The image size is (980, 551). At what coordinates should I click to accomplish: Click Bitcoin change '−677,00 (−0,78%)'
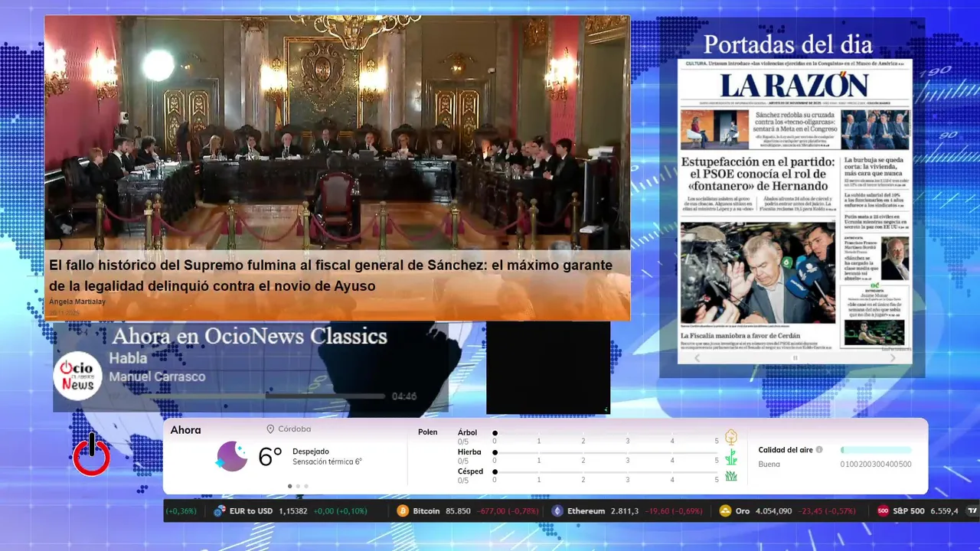coord(508,511)
